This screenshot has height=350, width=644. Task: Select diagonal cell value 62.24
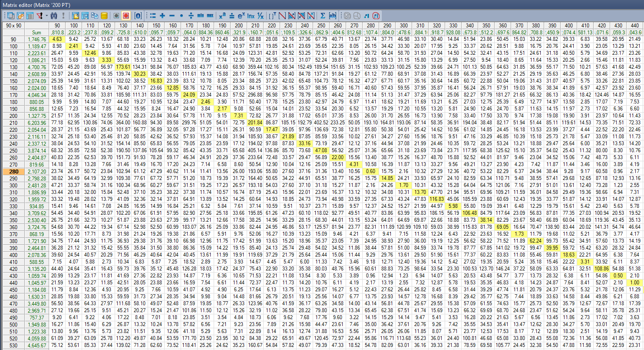pos(535,240)
